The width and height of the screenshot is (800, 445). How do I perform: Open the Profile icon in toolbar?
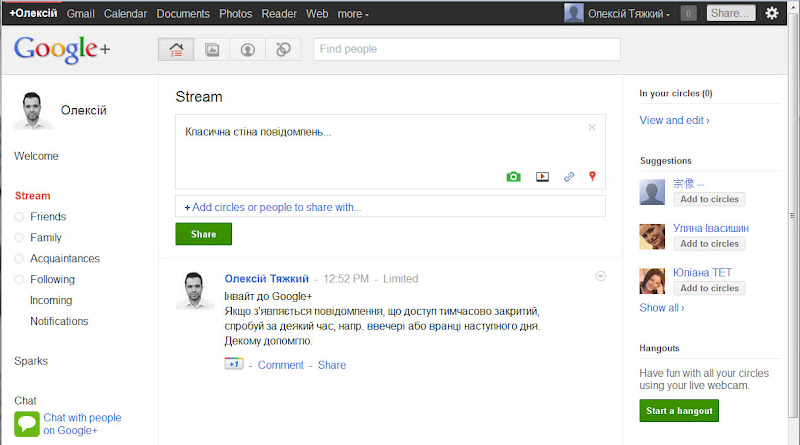[x=247, y=50]
